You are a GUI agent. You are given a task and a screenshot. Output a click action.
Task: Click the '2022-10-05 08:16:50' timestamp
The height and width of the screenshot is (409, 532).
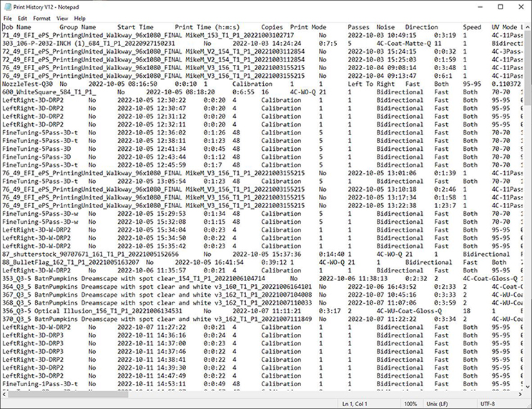(x=123, y=84)
